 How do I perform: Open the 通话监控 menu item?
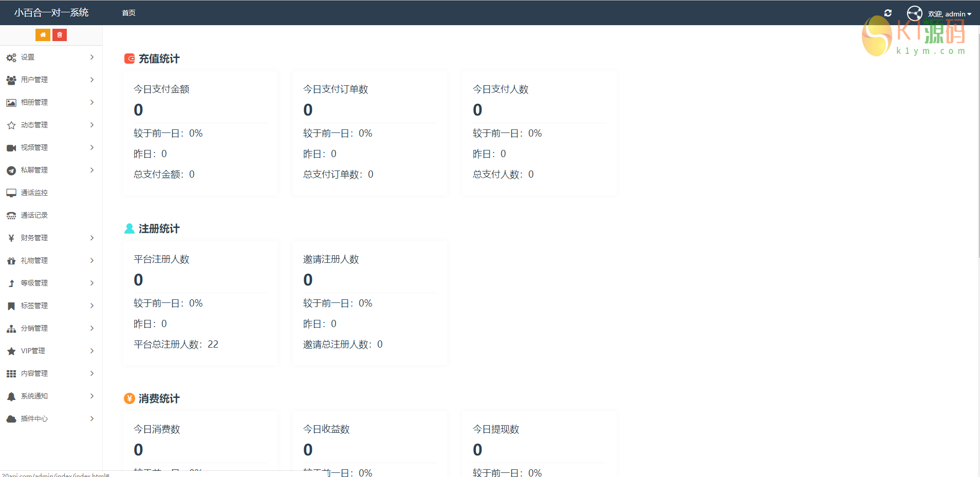51,193
